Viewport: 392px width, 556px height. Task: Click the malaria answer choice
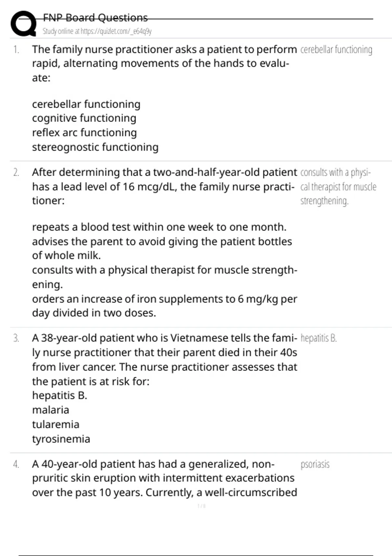click(x=51, y=410)
